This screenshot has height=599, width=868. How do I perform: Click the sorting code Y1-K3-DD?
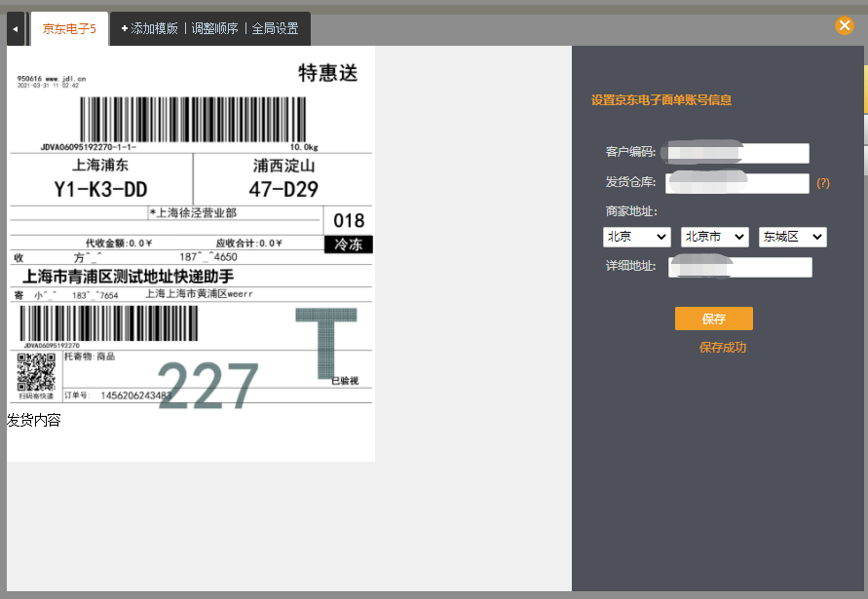click(x=100, y=189)
